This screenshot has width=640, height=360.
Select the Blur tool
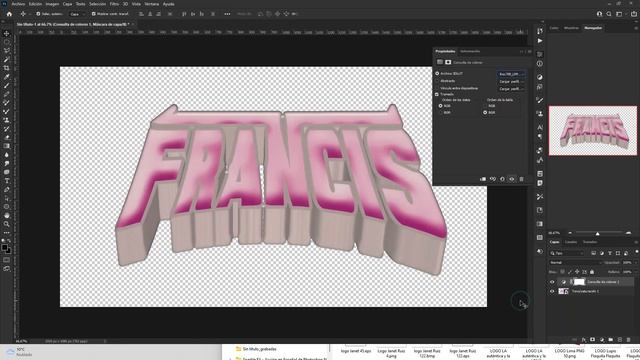tap(7, 155)
